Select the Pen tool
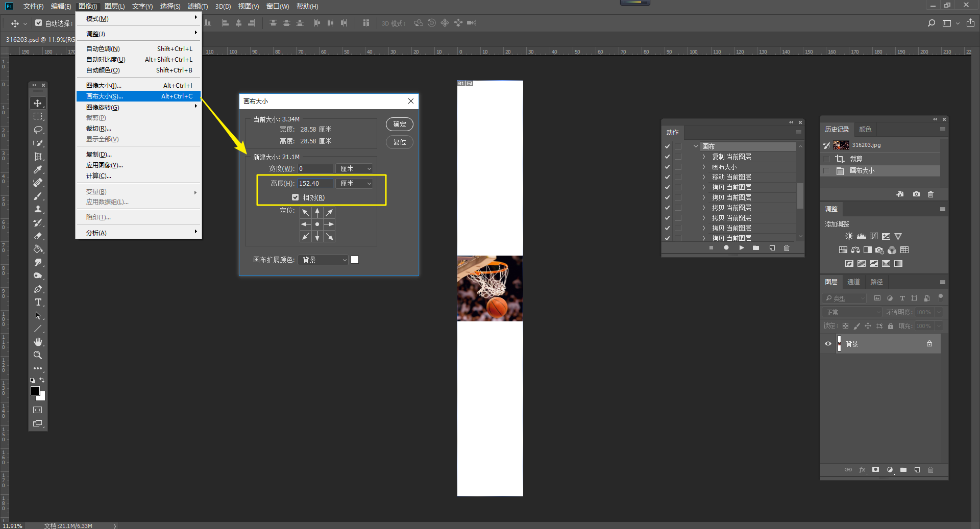 (38, 289)
